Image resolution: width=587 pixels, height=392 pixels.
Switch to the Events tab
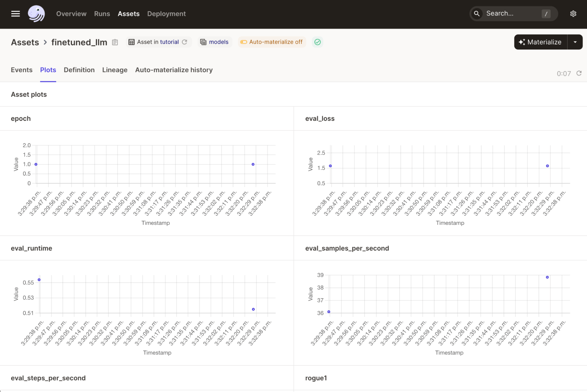point(22,70)
